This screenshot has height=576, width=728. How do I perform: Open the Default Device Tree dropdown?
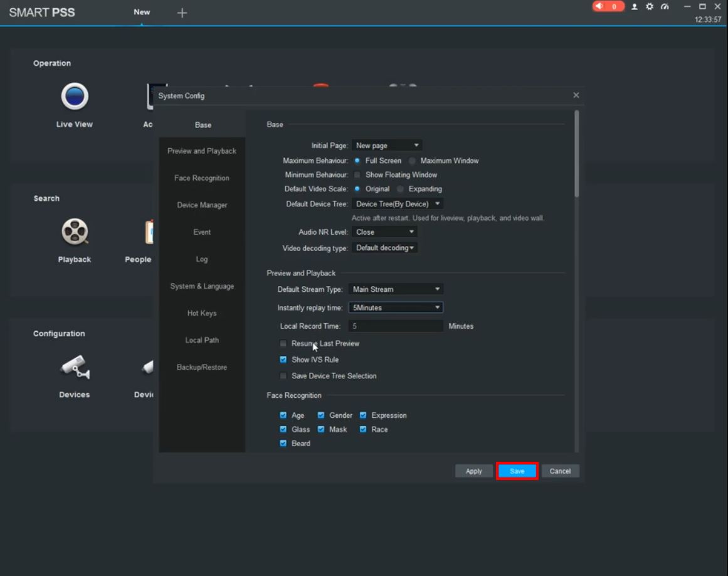click(x=397, y=204)
